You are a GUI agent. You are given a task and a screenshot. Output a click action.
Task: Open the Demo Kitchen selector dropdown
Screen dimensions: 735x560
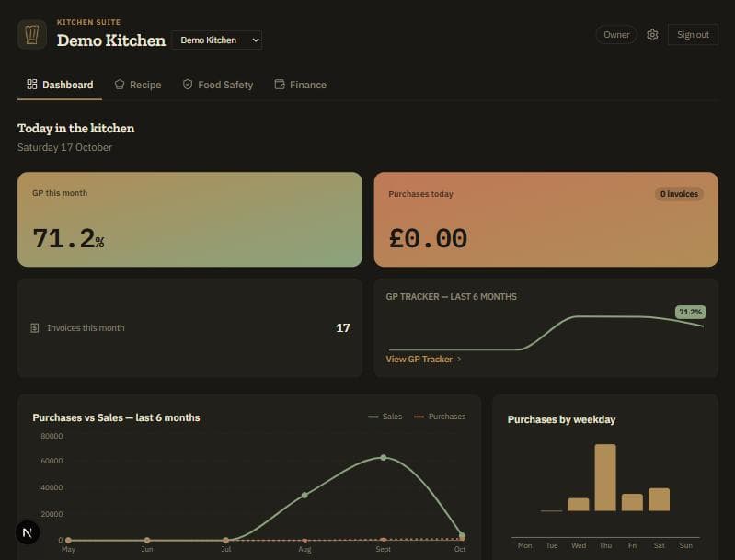coord(216,40)
